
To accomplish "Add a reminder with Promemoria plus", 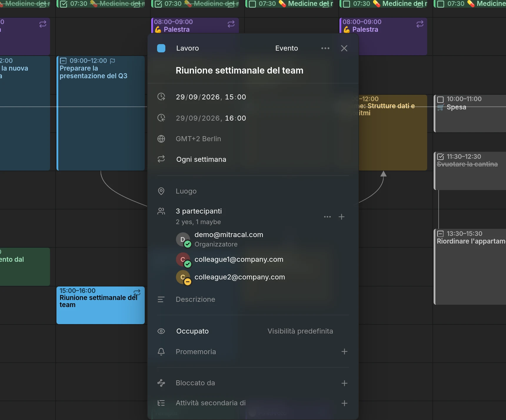I will click(344, 351).
